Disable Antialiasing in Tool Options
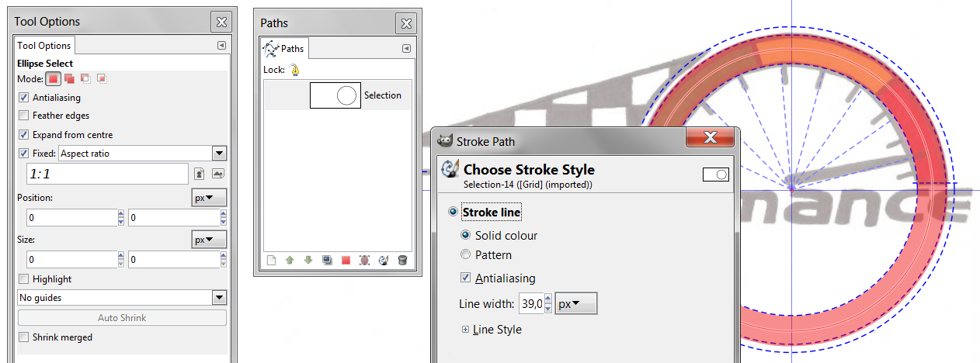 [23, 98]
